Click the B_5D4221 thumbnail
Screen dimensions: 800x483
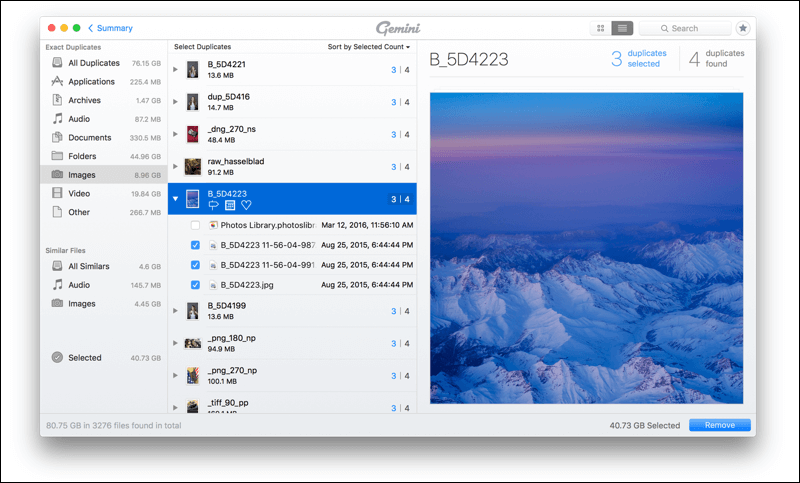[192, 69]
